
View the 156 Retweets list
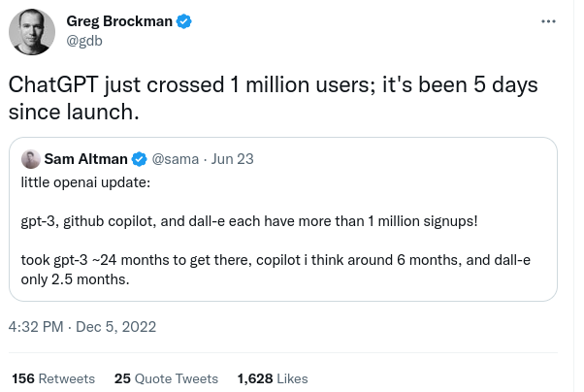[x=53, y=378]
